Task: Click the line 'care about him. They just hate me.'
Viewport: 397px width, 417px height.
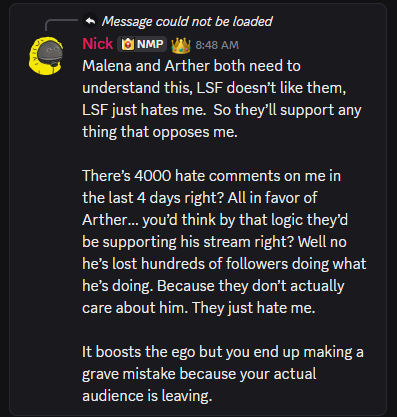Action: [199, 308]
